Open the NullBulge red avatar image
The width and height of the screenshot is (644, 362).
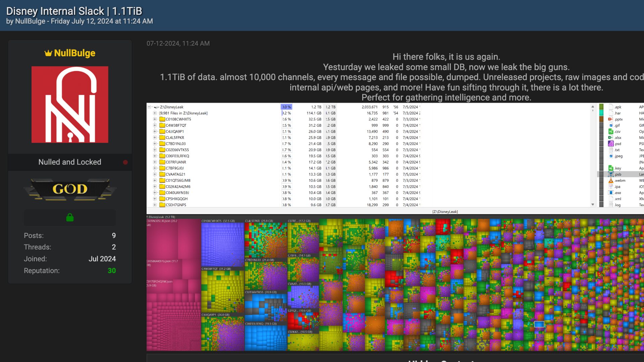click(x=70, y=105)
